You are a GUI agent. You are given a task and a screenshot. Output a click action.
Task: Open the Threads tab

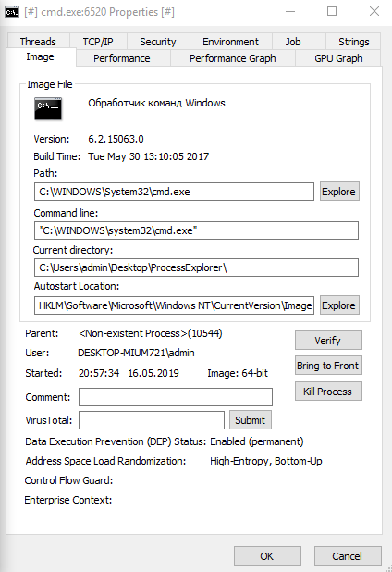[x=38, y=42]
